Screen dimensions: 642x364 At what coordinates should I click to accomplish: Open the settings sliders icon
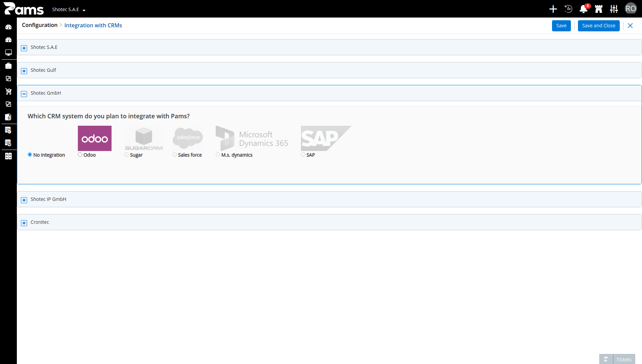click(x=614, y=9)
